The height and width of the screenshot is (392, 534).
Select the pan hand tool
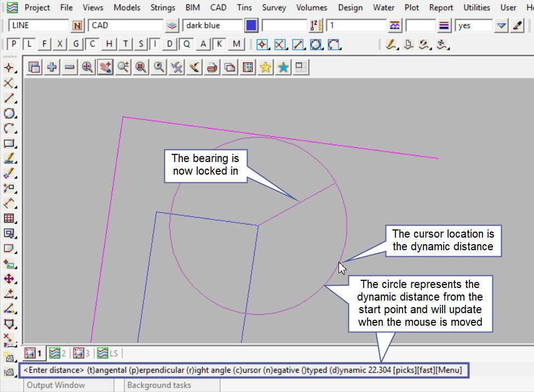(105, 67)
